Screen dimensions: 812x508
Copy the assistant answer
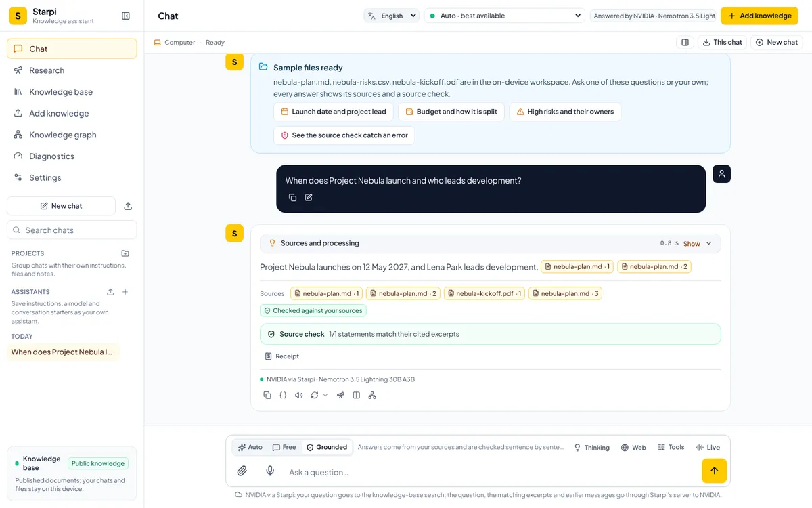coord(267,395)
